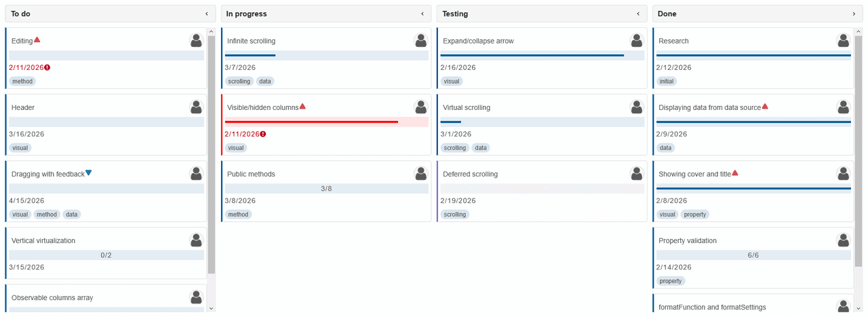868x317 pixels.
Task: Click the visual tag on Expand/collapse arrow card
Action: point(452,81)
